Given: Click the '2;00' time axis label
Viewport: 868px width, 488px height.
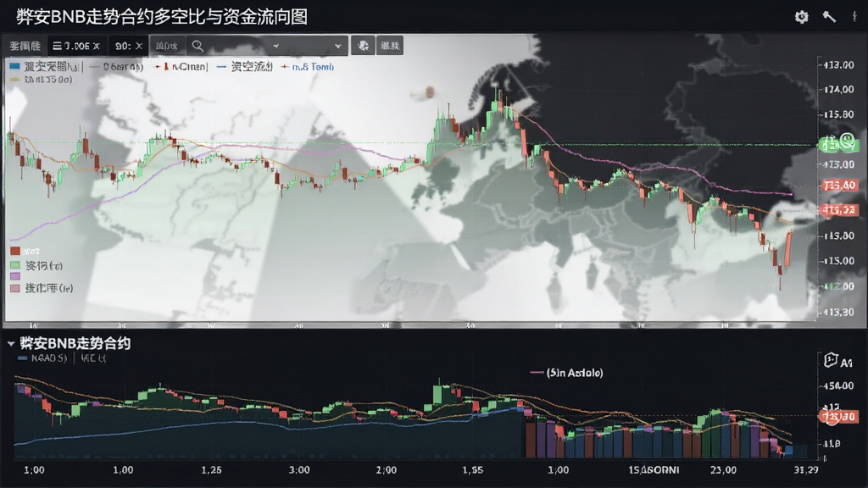Looking at the screenshot, I should [387, 470].
